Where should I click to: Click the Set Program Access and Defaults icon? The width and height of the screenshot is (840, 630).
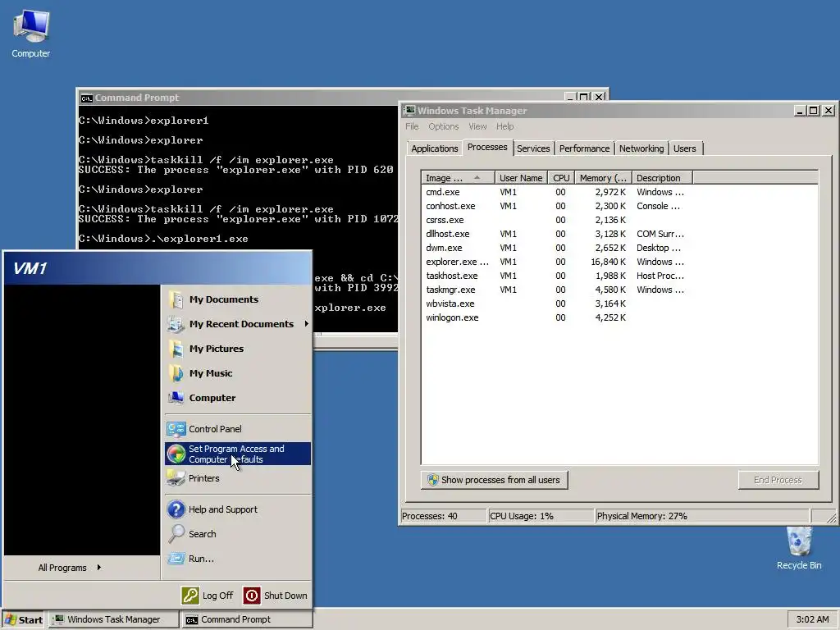click(x=176, y=454)
